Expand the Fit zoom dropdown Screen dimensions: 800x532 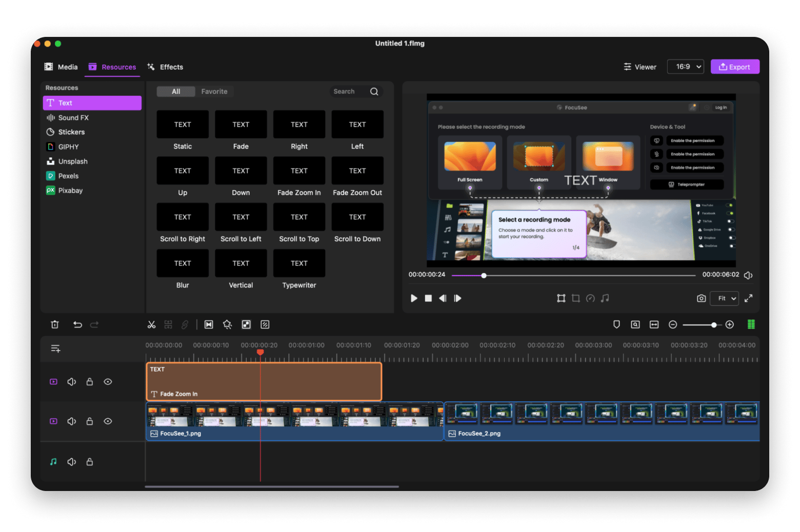point(724,298)
